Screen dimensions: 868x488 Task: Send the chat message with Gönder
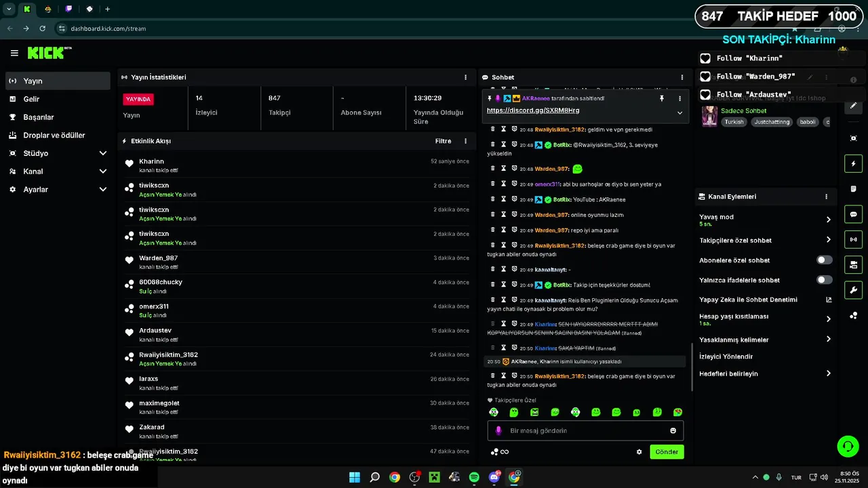click(x=667, y=452)
